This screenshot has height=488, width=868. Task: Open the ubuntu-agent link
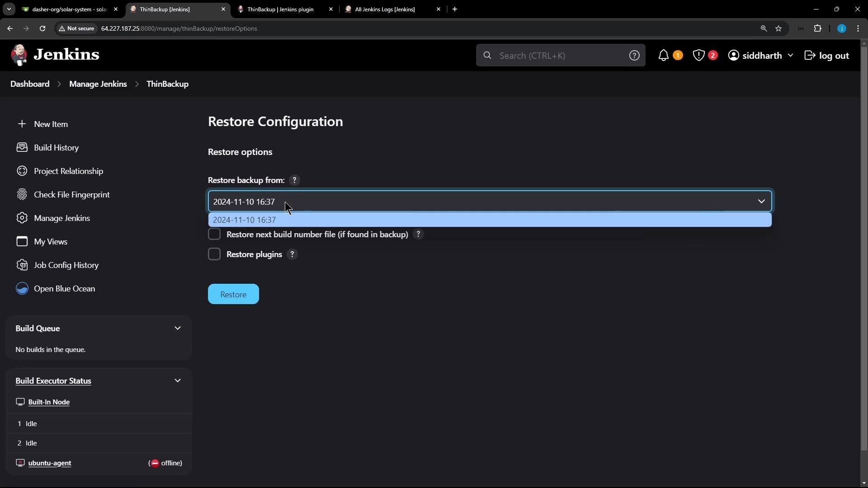tap(50, 463)
